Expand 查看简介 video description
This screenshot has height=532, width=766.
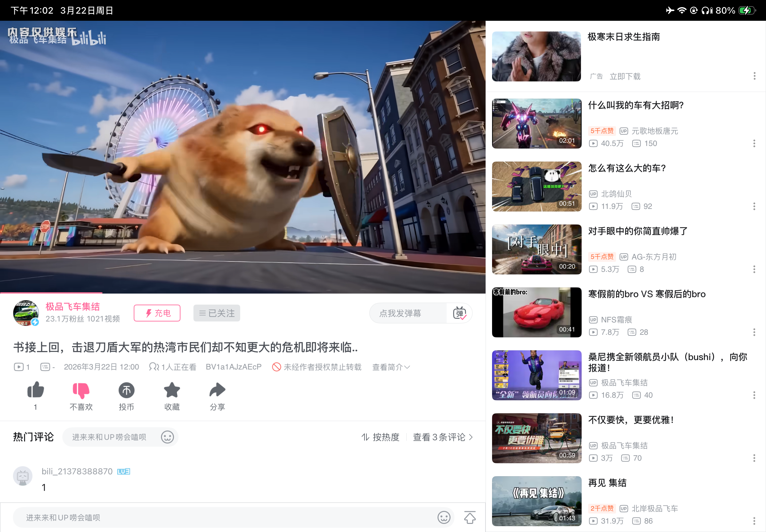tap(391, 367)
